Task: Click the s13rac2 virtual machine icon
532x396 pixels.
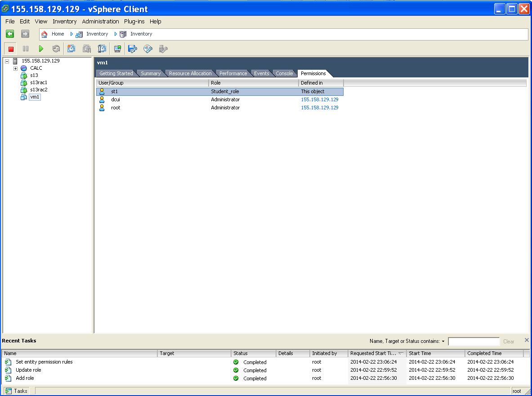Action: 24,90
